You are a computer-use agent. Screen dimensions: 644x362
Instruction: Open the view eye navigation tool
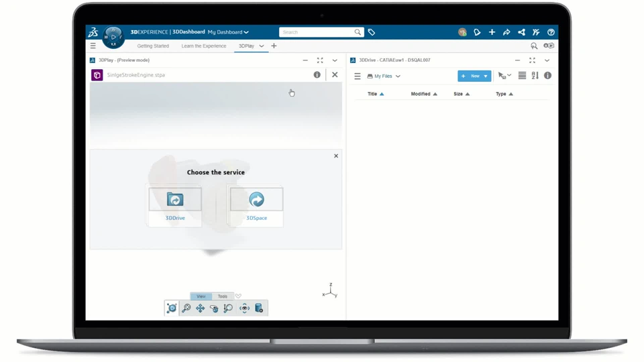pos(244,308)
